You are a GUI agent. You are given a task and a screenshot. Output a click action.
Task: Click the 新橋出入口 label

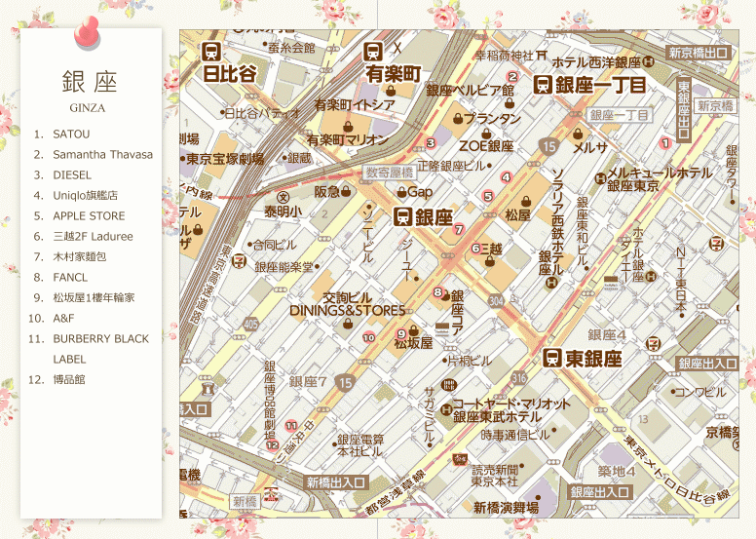click(x=336, y=482)
